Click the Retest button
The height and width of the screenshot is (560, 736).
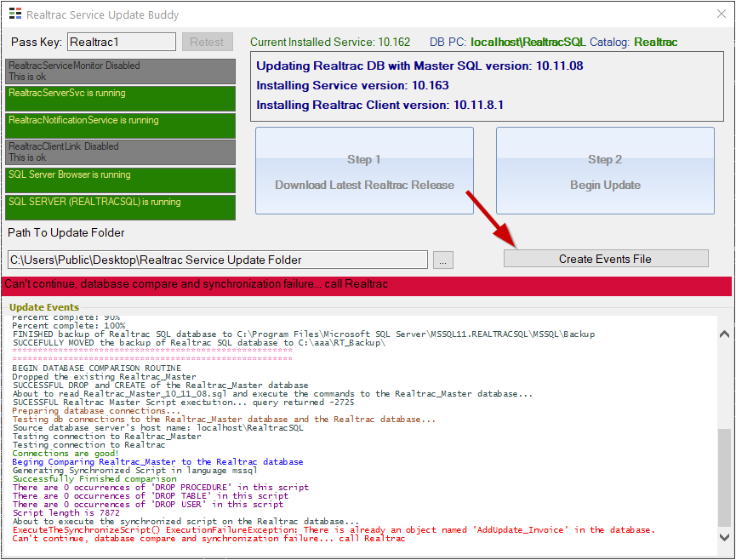(207, 42)
